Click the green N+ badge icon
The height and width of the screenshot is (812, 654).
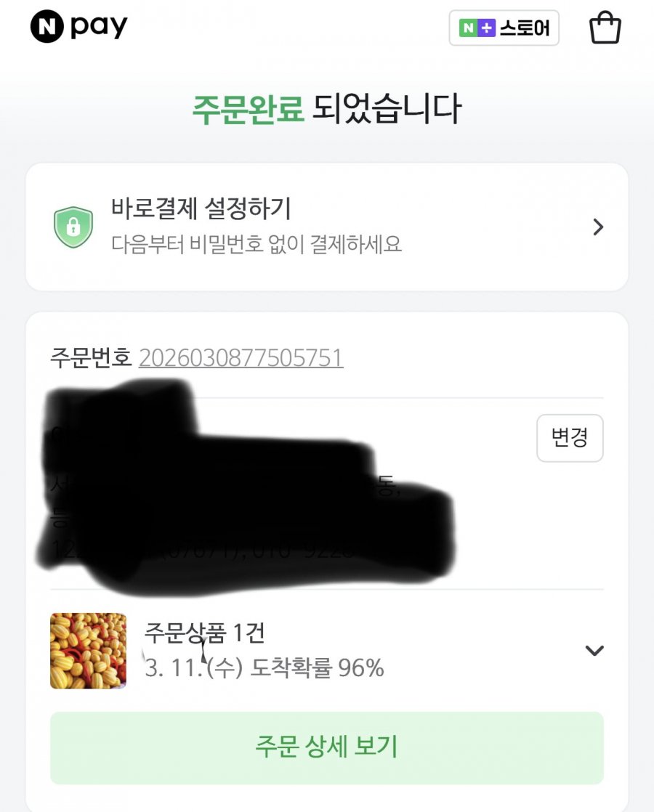(477, 29)
